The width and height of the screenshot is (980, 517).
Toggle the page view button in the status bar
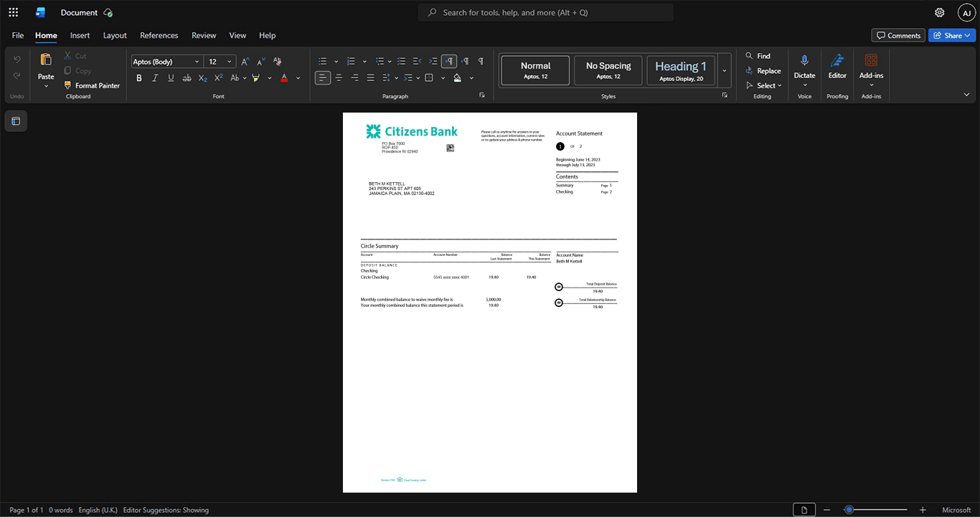804,510
